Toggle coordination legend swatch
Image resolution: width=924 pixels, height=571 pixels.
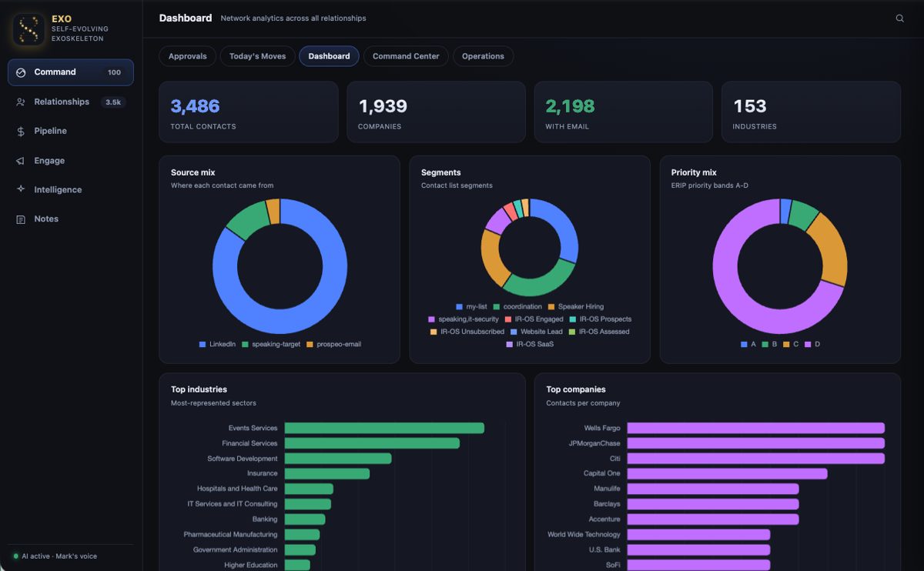coord(496,306)
